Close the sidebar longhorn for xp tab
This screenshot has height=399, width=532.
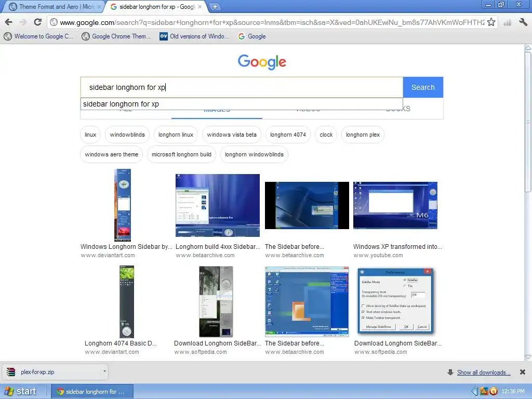[x=200, y=6]
